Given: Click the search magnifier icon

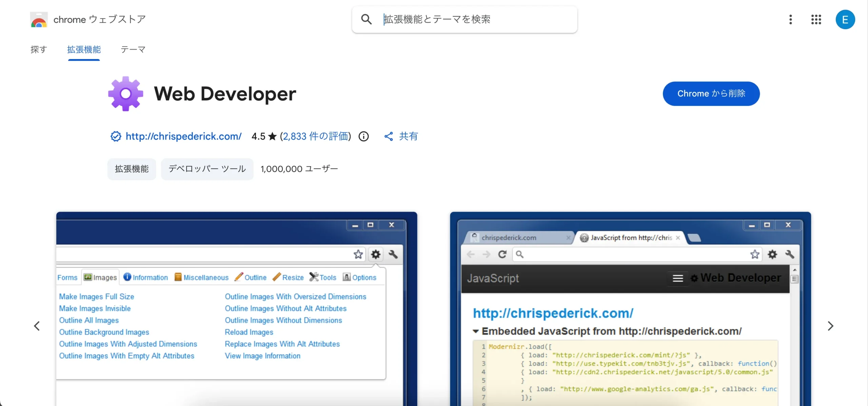Looking at the screenshot, I should coord(366,19).
